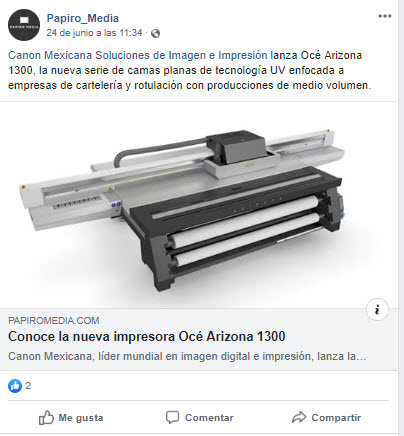
Task: Click the Océ Arizona printer preview image
Action: (199, 205)
